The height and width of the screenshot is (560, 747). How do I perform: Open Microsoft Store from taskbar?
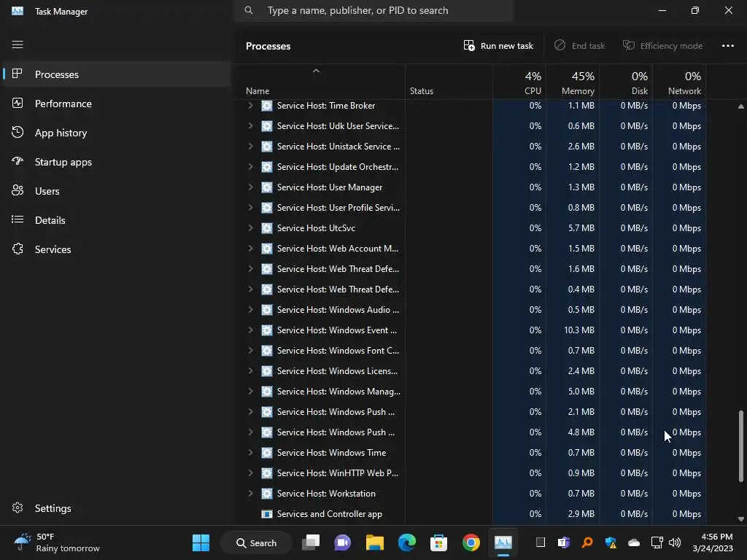click(x=438, y=542)
